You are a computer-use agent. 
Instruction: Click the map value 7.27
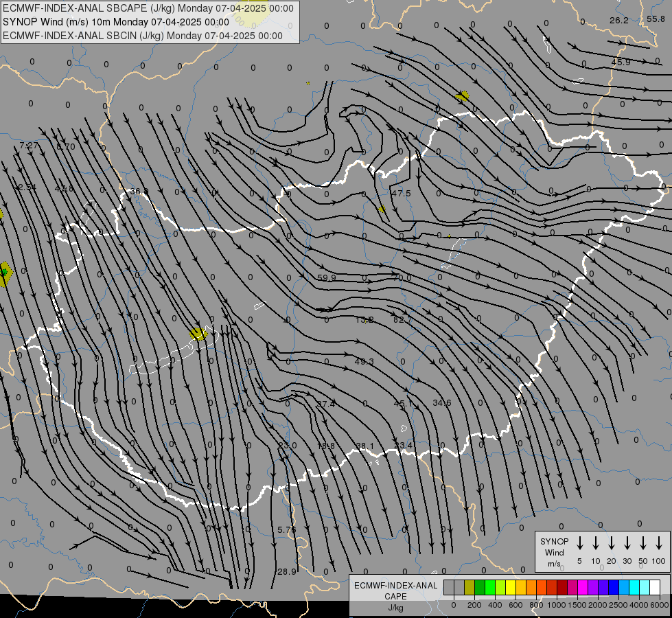29,146
